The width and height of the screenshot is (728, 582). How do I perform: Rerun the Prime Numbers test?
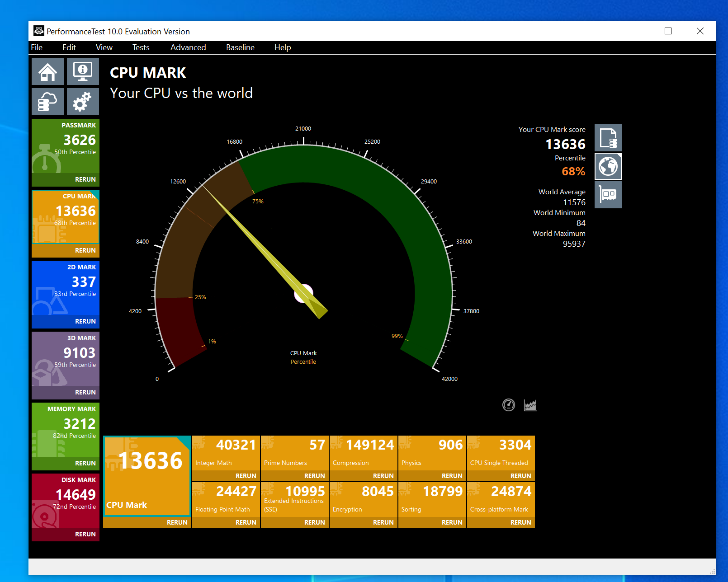coord(315,476)
